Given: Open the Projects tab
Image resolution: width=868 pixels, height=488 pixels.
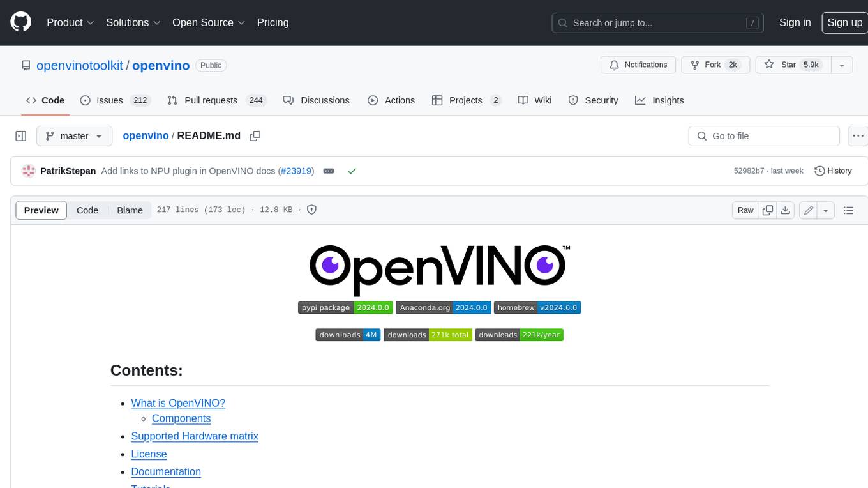Looking at the screenshot, I should (x=467, y=100).
